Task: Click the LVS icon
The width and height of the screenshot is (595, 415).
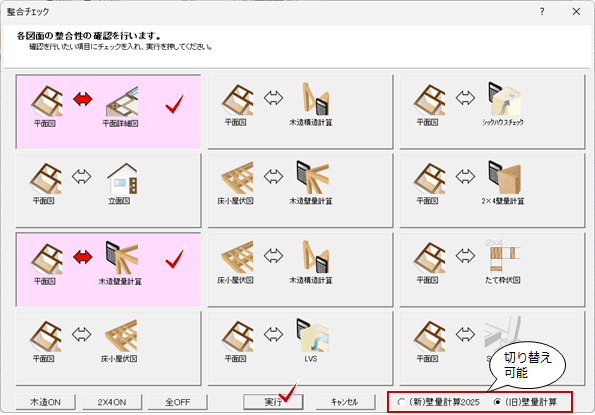Action: (x=313, y=335)
